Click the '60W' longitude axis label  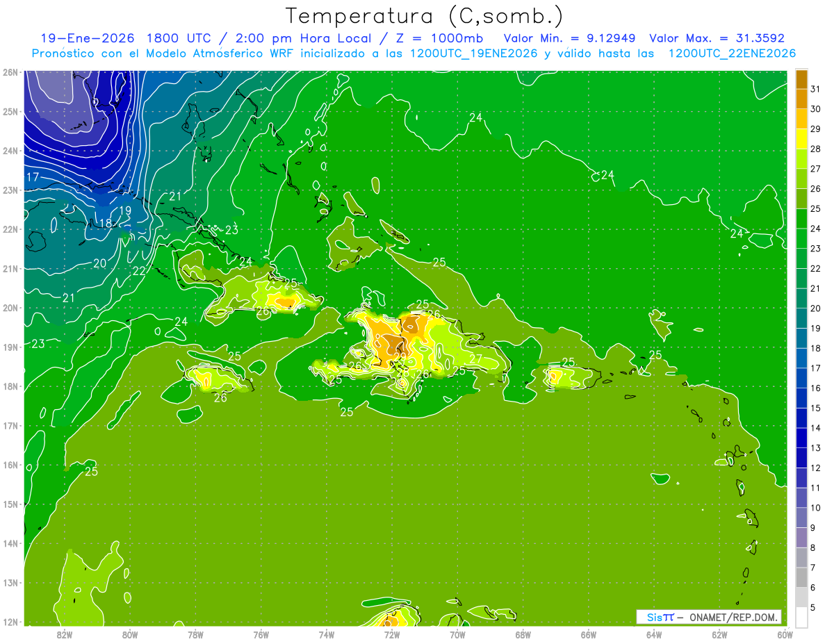(x=785, y=634)
